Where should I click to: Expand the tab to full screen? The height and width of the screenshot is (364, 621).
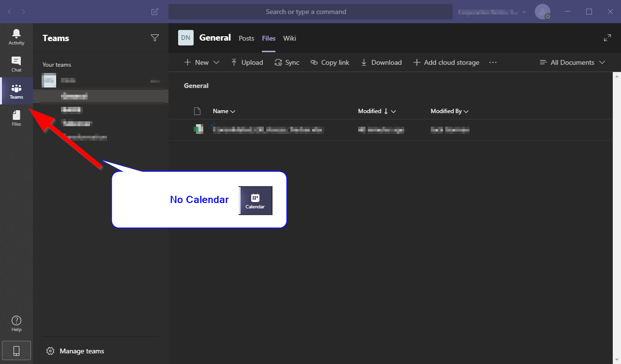point(607,38)
